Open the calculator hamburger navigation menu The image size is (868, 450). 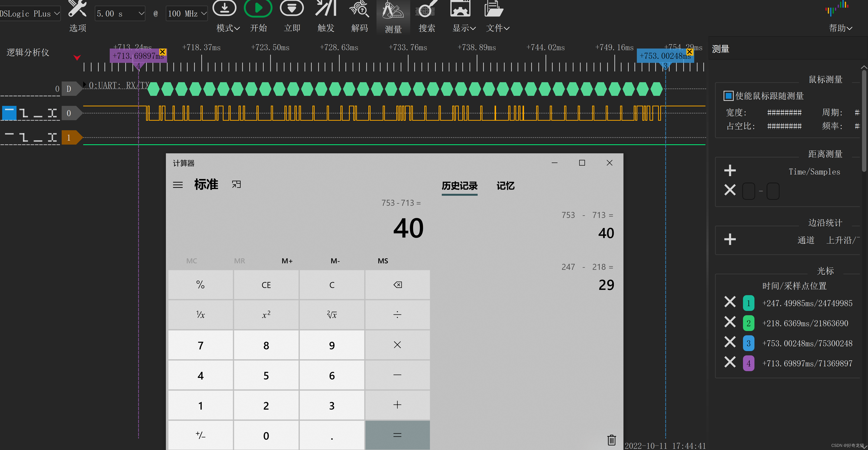click(178, 185)
